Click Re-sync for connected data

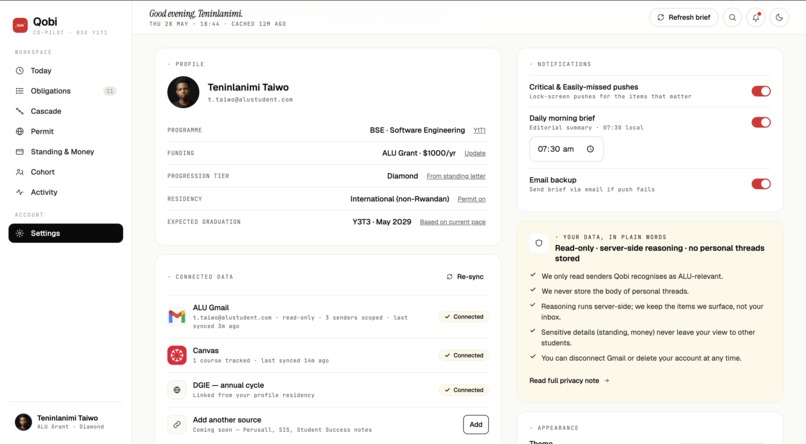465,276
